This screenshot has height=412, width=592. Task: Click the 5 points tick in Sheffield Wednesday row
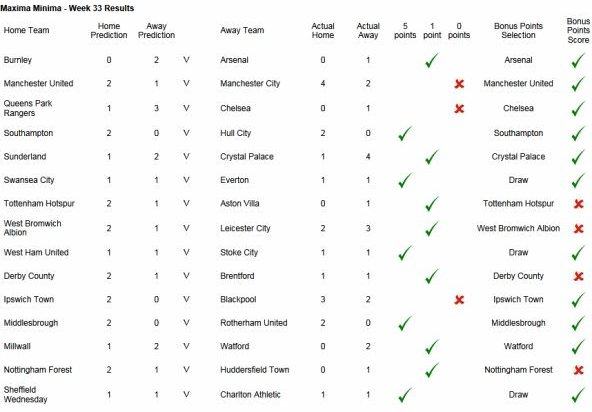click(405, 395)
